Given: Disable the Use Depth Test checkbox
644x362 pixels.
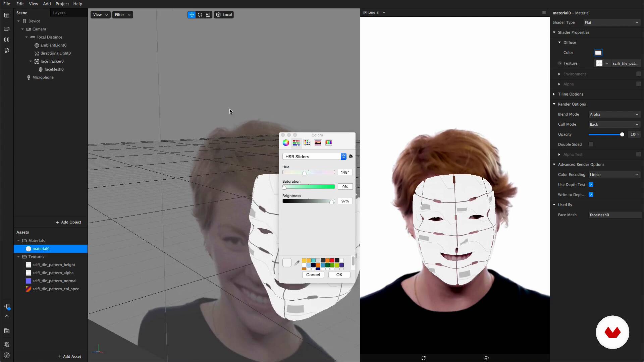Looking at the screenshot, I should pos(591,184).
